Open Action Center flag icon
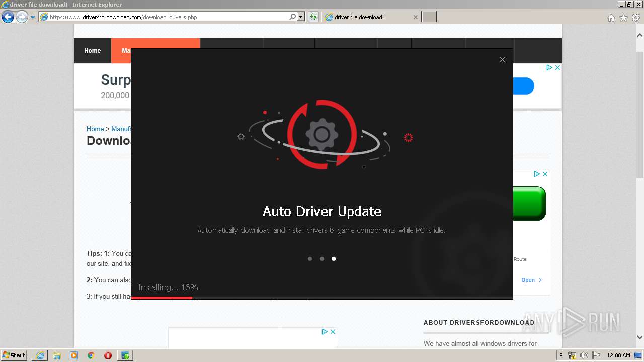 point(596,355)
